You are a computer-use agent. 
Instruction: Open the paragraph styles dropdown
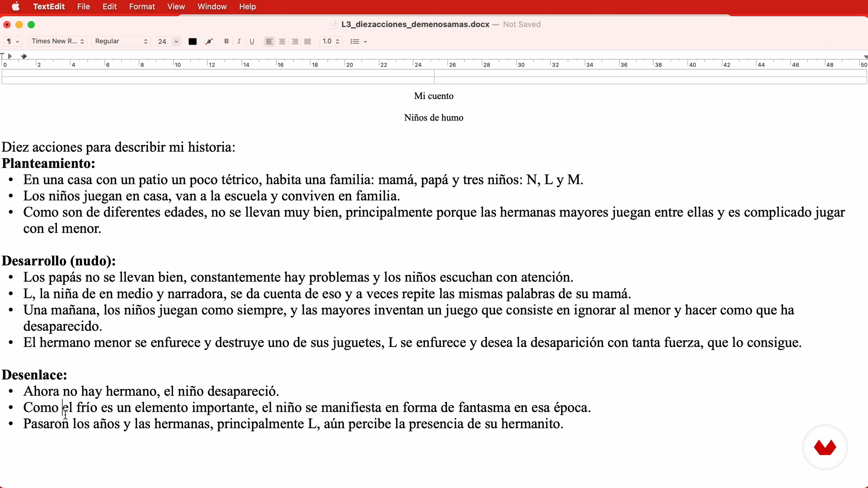click(x=13, y=41)
